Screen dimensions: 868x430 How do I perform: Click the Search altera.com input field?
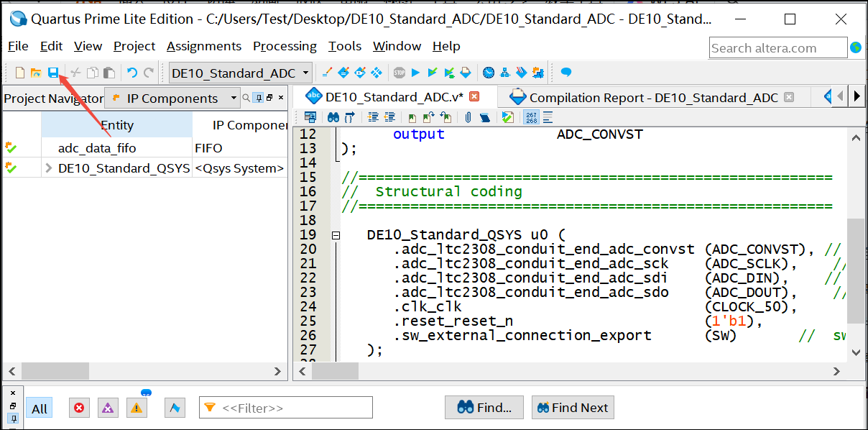click(x=779, y=48)
